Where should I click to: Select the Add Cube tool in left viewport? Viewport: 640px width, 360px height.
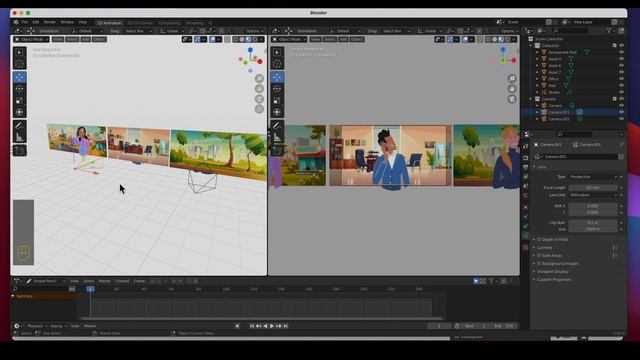(x=20, y=151)
